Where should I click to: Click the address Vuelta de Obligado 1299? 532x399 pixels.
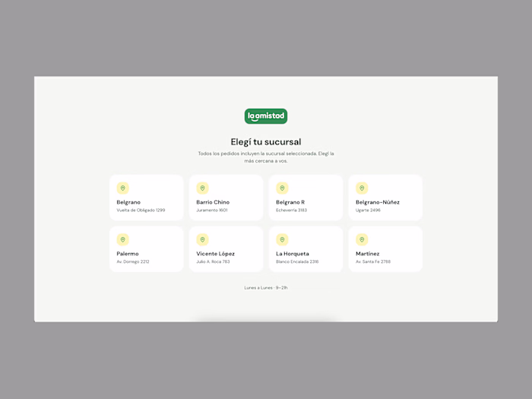tap(141, 211)
